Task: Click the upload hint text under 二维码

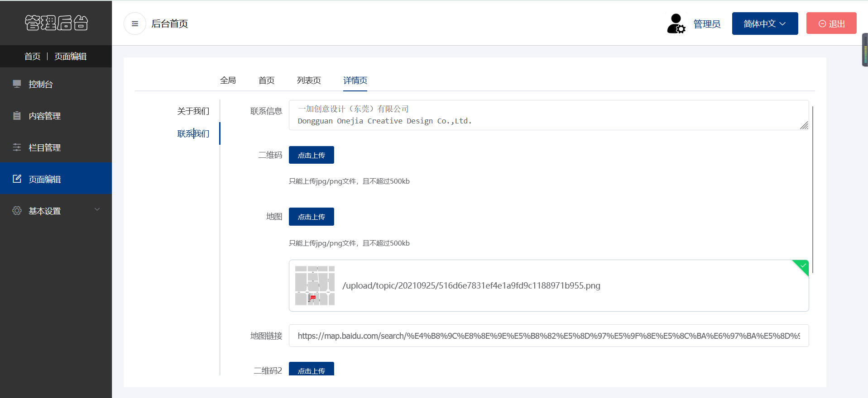Action: (349, 181)
